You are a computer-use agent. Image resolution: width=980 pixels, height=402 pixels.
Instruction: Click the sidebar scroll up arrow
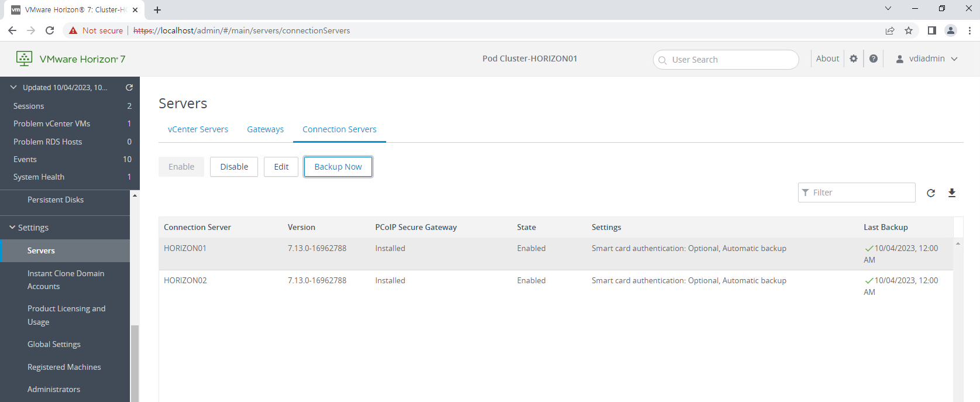[135, 195]
